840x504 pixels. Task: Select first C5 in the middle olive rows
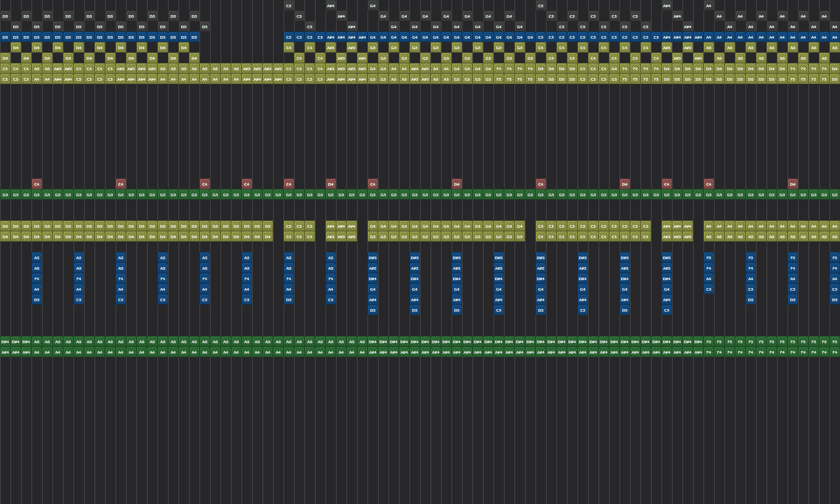pos(289,226)
